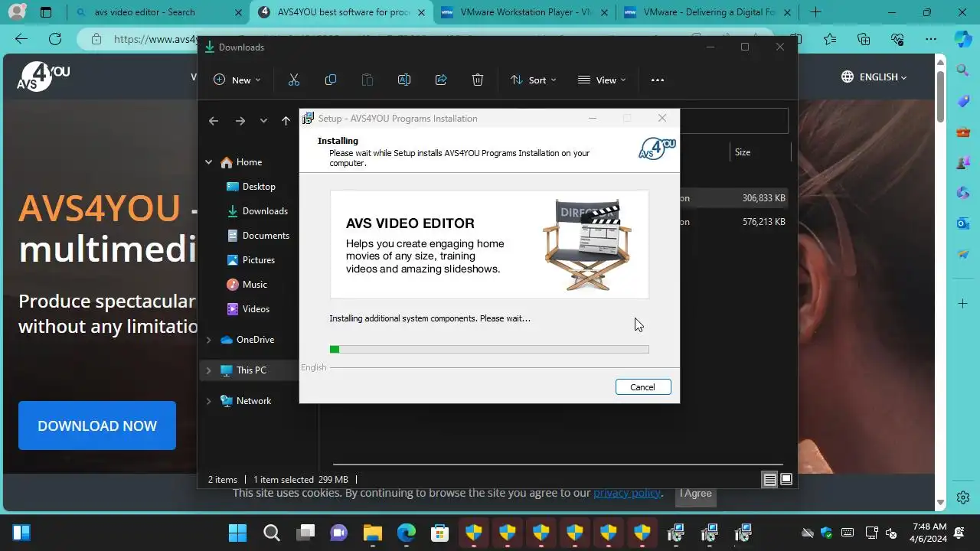Click the AVS4YOU logo on website

[x=44, y=77]
